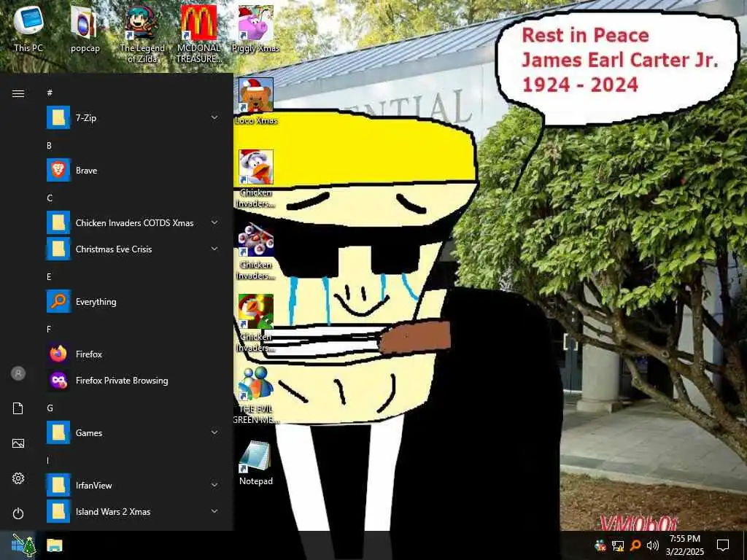Open THE EVIL GREEN ME desktop shortcut
The image size is (747, 560).
[256, 395]
